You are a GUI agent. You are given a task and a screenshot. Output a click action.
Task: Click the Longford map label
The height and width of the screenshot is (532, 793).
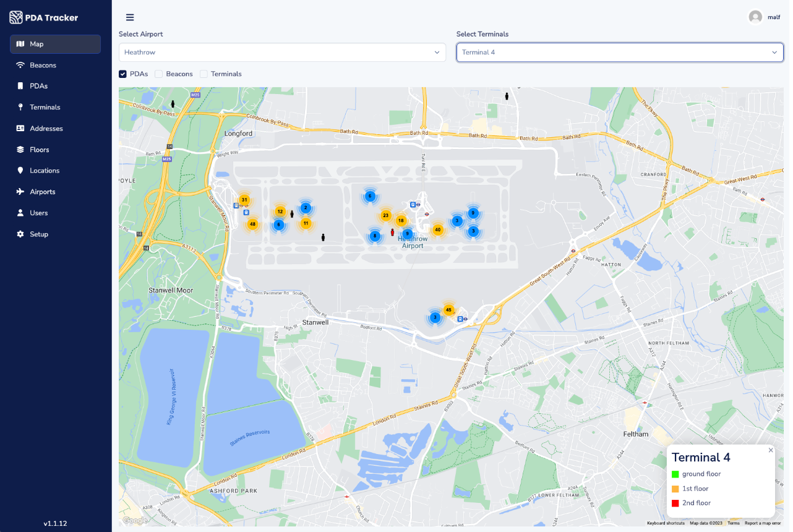point(239,134)
